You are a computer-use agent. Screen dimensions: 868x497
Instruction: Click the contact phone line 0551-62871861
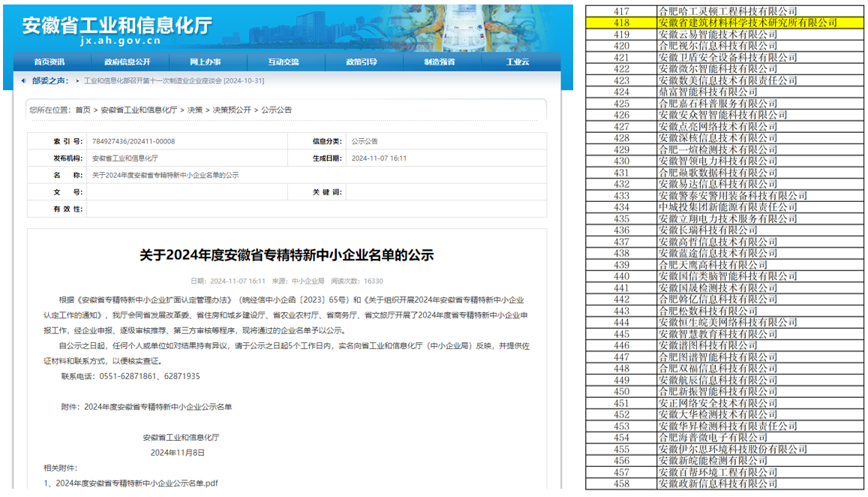(131, 376)
